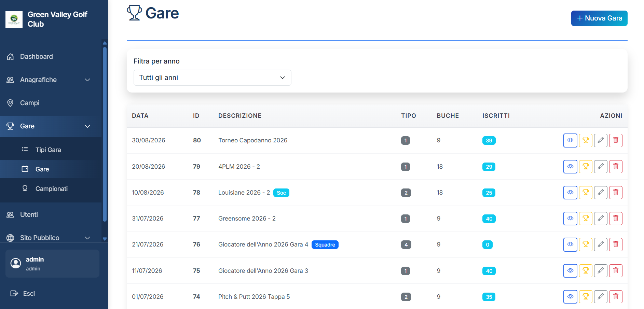Click the pencil edit icon for 4PLM 2026 - 2

pos(600,167)
